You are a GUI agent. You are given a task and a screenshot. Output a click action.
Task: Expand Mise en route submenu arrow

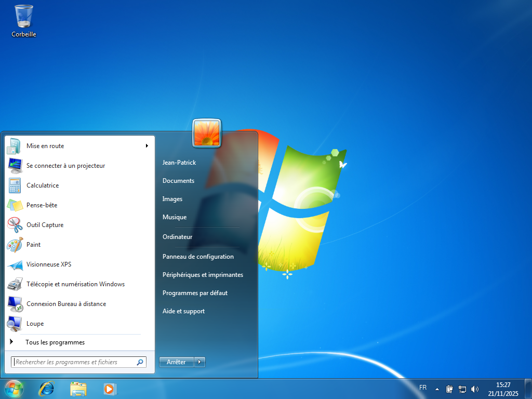point(147,146)
